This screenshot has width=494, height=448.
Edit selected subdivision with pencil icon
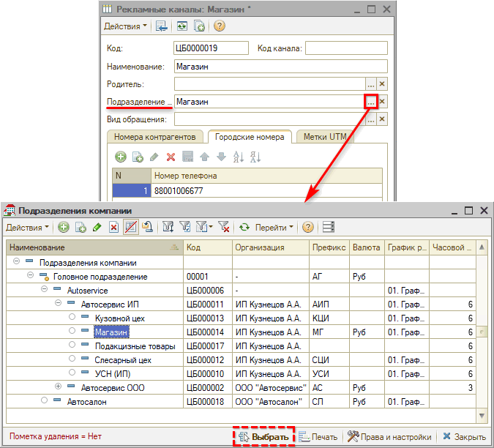click(x=97, y=227)
